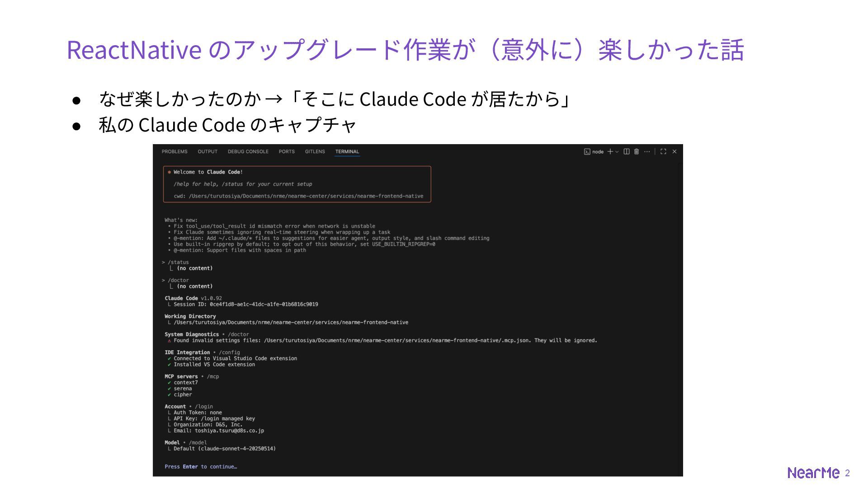Image resolution: width=868 pixels, height=488 pixels.
Task: Open the terminal more actions ellipsis
Action: (x=647, y=152)
